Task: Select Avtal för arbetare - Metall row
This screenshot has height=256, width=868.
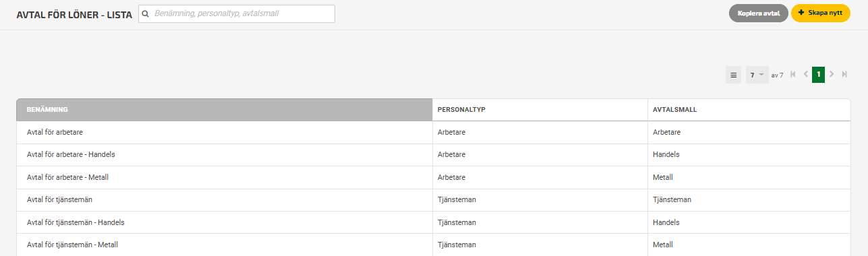Action: click(x=434, y=177)
